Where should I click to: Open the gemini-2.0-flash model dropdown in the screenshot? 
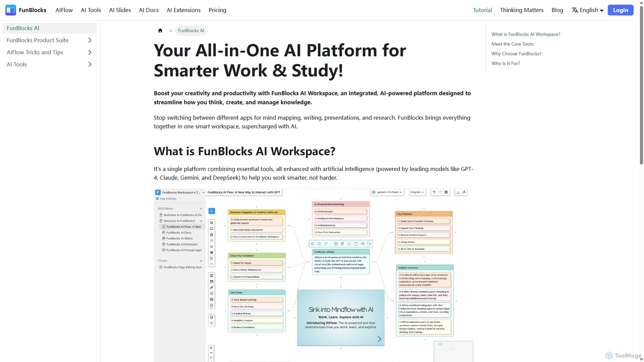(387, 192)
